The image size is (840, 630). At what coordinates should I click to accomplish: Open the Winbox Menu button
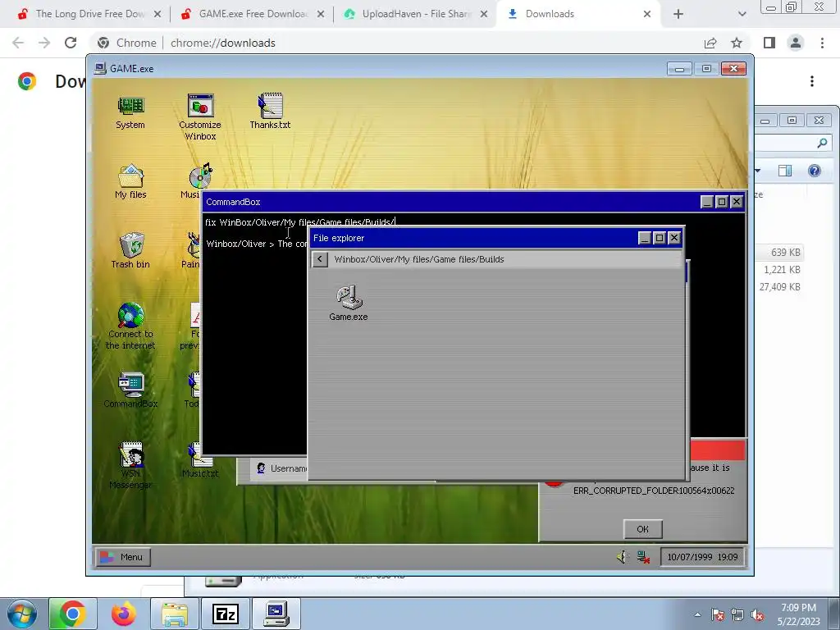[123, 557]
